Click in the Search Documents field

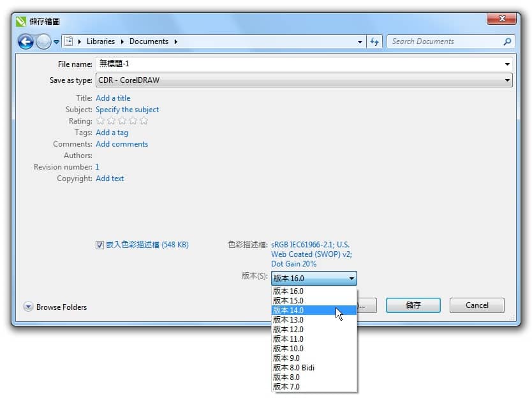coord(443,41)
